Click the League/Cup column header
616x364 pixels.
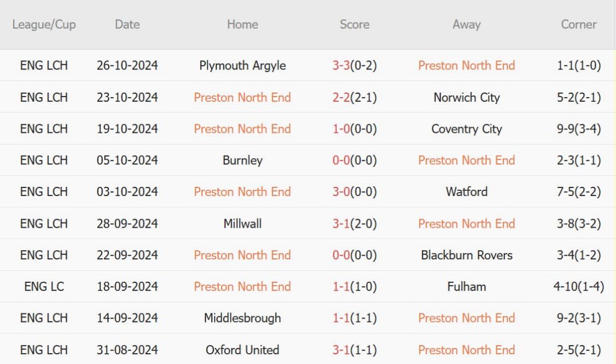(x=44, y=25)
